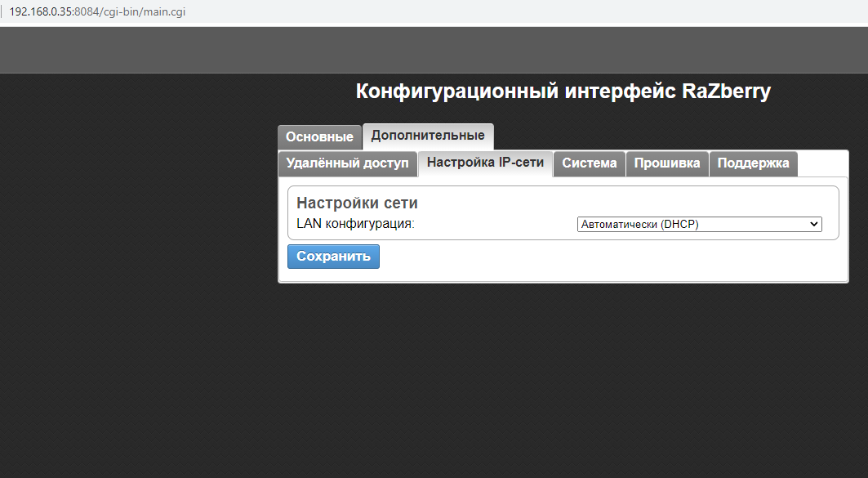
Task: Select the Настройка IP-сети sub-tab
Action: tap(486, 163)
